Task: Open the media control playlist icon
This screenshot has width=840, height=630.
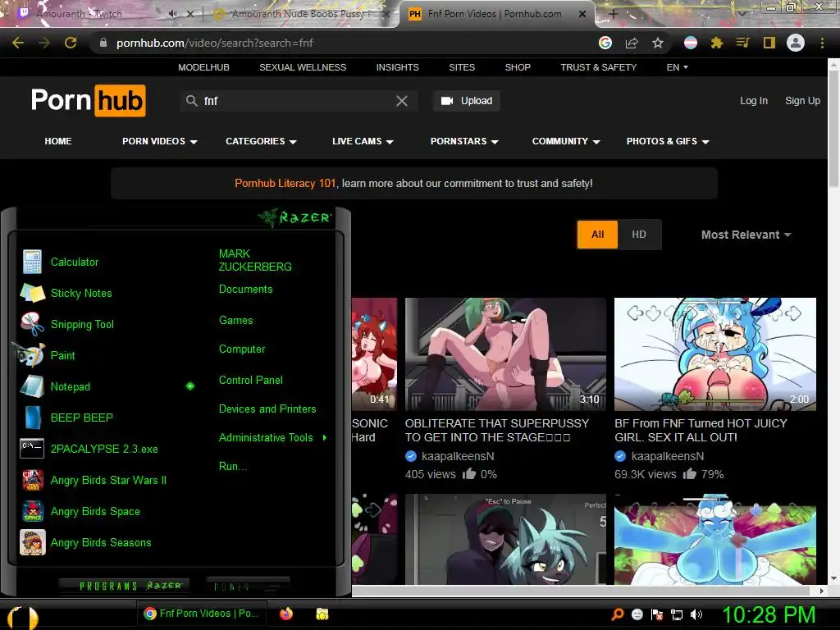Action: click(742, 43)
